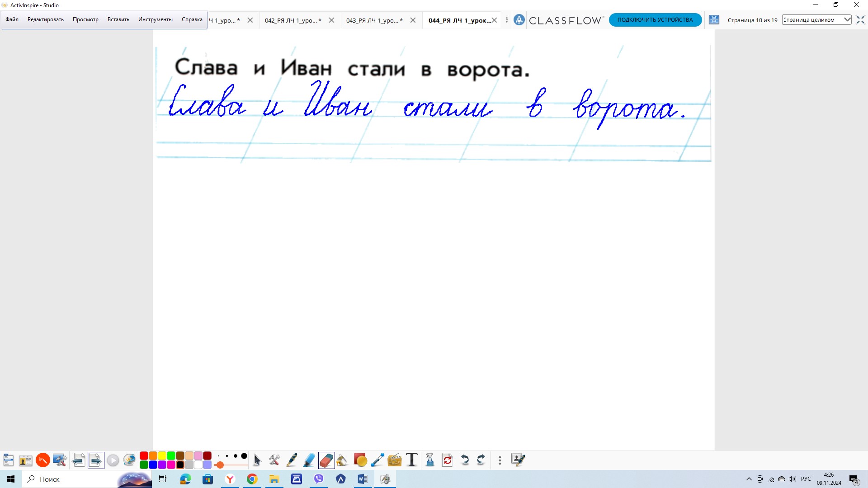868x488 pixels.
Task: Open the Страница целиком zoom dropdown
Action: pyautogui.click(x=817, y=20)
